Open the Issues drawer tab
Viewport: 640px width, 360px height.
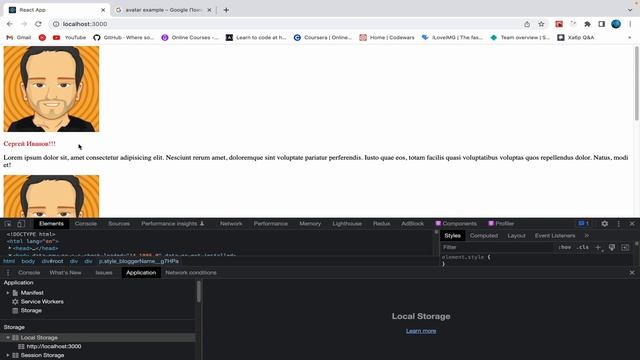[x=104, y=273]
